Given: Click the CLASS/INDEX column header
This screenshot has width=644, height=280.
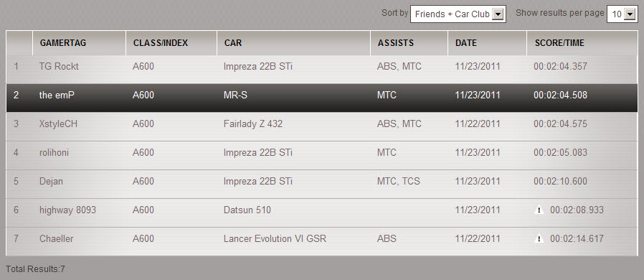Looking at the screenshot, I should coord(161,43).
